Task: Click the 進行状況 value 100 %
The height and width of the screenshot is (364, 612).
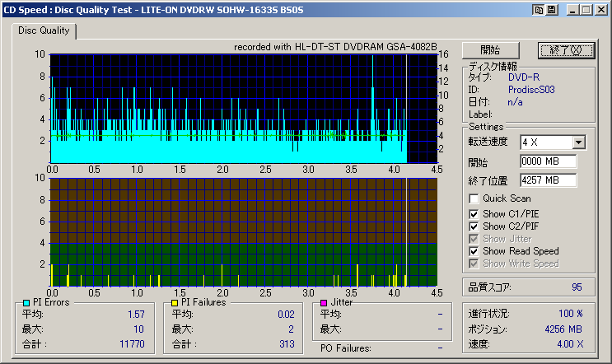Action: (571, 314)
